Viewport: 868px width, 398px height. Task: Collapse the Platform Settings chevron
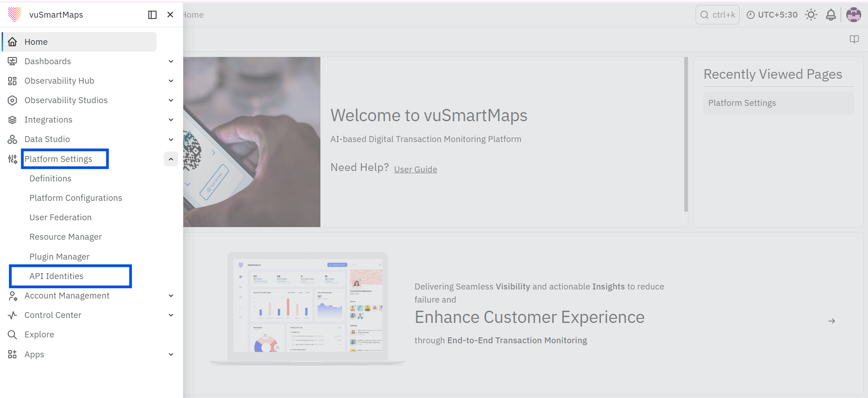click(171, 159)
